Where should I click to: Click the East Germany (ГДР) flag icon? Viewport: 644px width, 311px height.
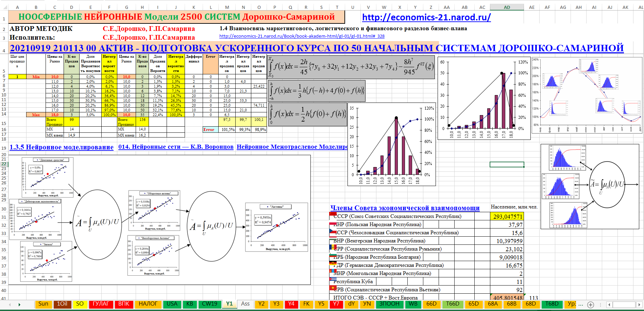point(333,263)
